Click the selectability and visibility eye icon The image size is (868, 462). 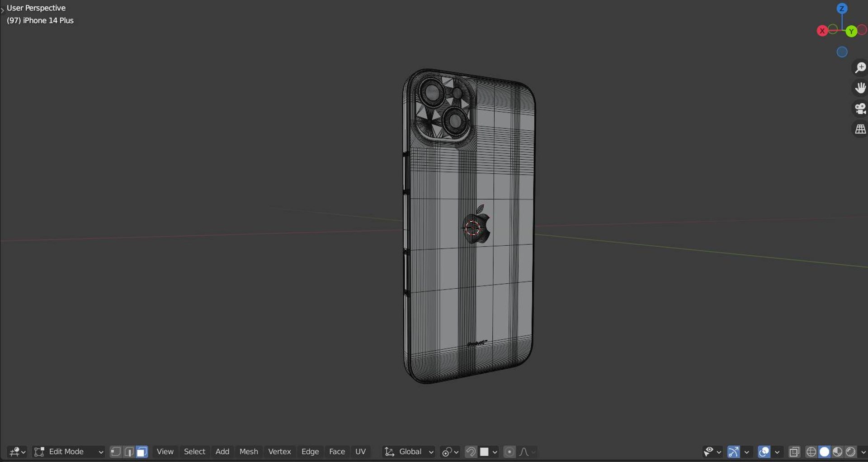(712, 452)
